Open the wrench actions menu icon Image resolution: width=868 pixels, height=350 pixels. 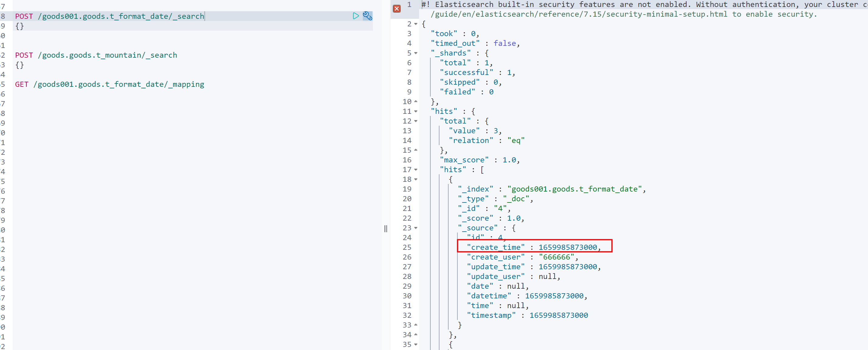367,16
